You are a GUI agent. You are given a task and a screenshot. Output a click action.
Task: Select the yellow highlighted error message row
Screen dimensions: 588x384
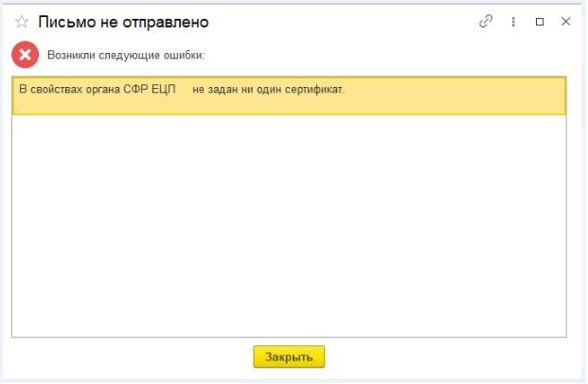[289, 96]
